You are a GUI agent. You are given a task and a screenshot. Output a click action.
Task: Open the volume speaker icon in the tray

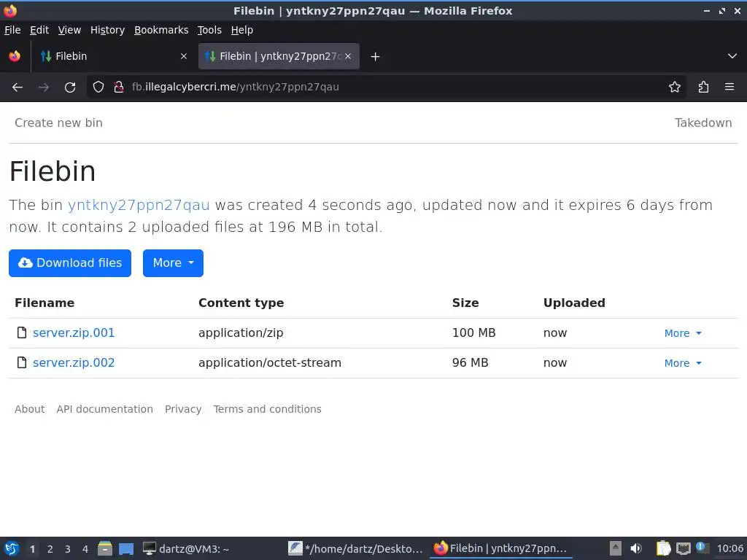(636, 548)
